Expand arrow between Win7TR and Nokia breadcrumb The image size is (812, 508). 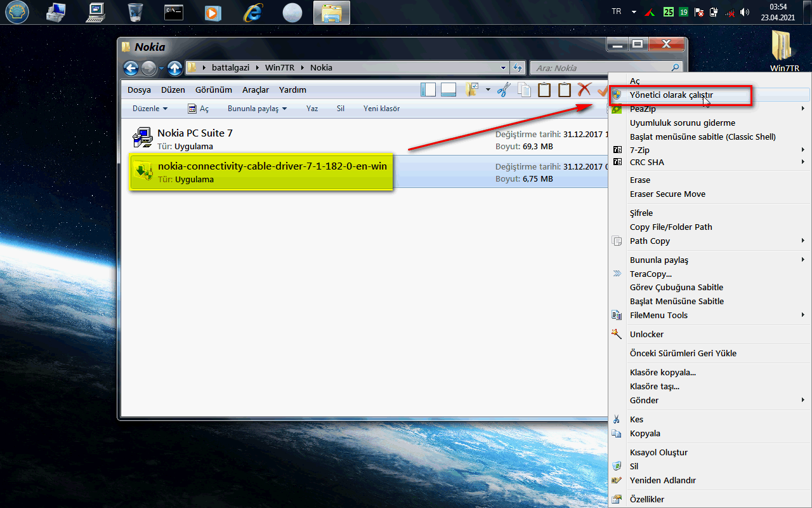(303, 68)
